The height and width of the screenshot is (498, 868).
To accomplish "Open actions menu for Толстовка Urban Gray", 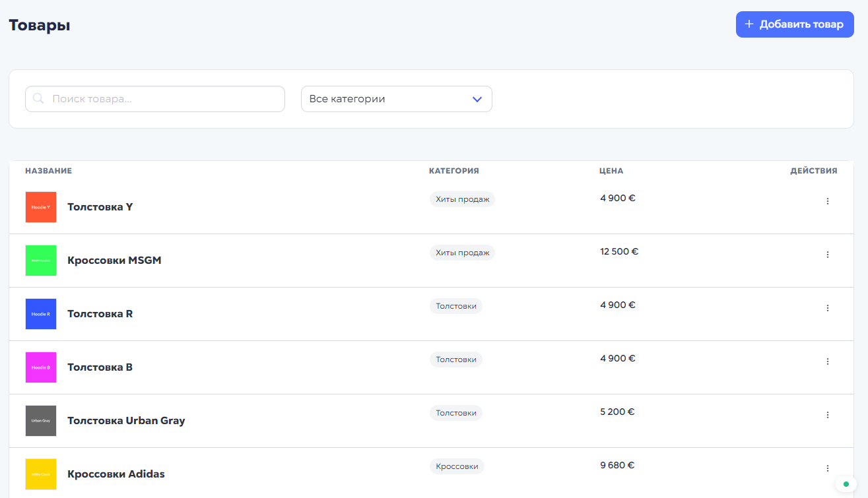I will (828, 415).
